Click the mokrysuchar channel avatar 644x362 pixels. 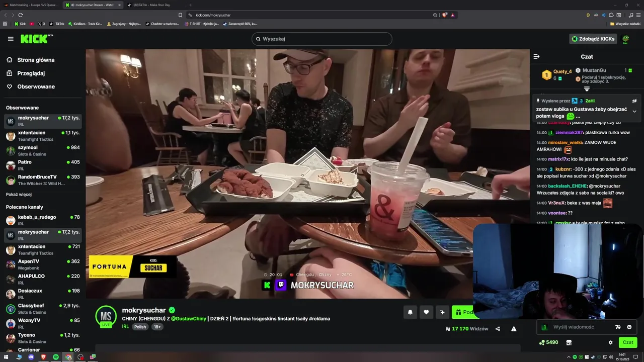click(106, 316)
